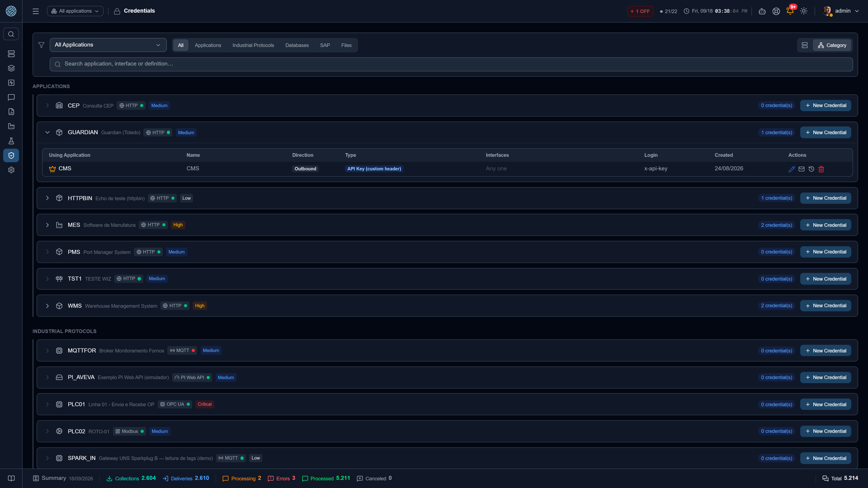
Task: Select the Files filter tab
Action: point(346,45)
